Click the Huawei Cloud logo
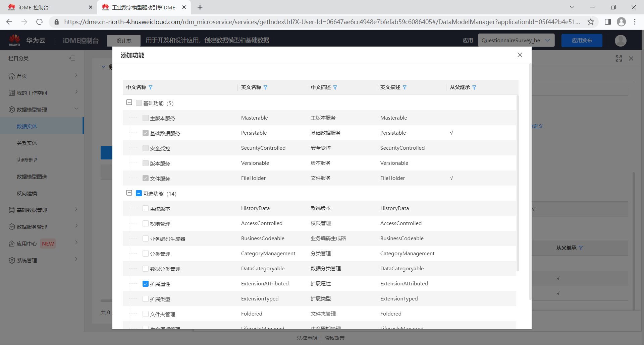This screenshot has width=644, height=345. pos(14,40)
